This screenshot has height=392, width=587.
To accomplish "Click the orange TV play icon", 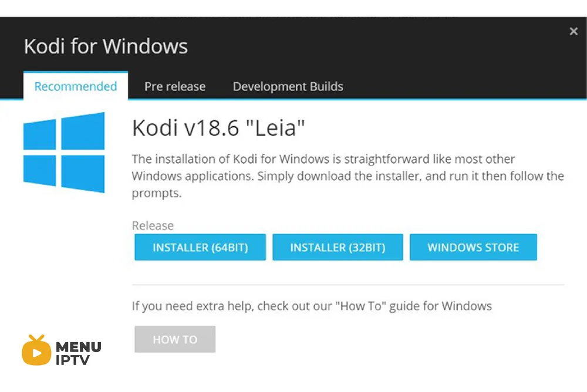I will point(36,350).
